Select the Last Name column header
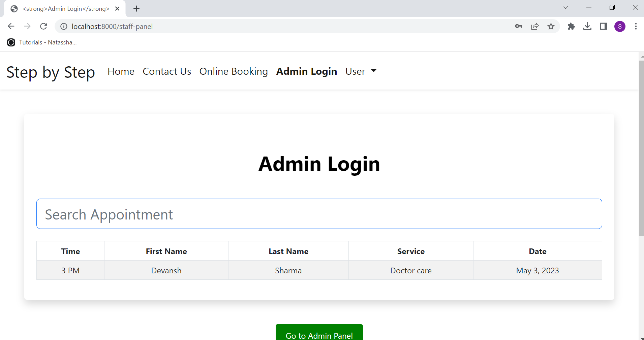Image resolution: width=644 pixels, height=340 pixels. 288,251
